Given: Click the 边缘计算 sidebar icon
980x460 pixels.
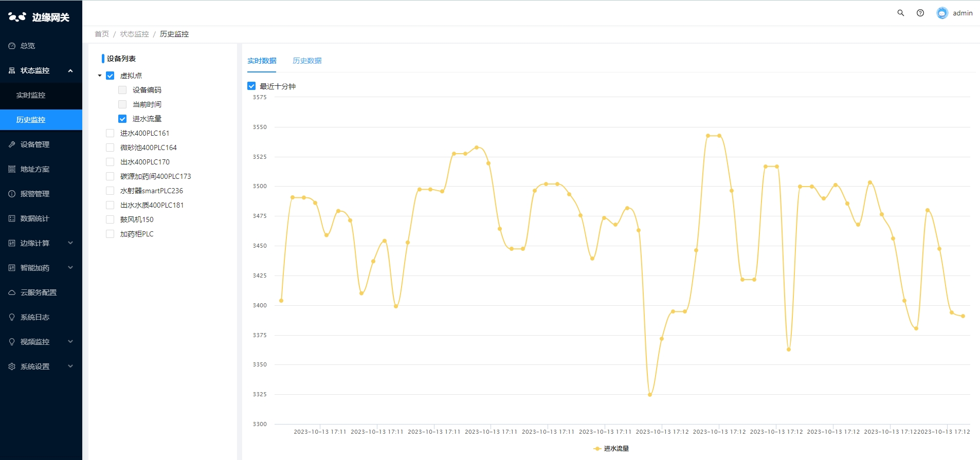Looking at the screenshot, I should pyautogui.click(x=12, y=243).
